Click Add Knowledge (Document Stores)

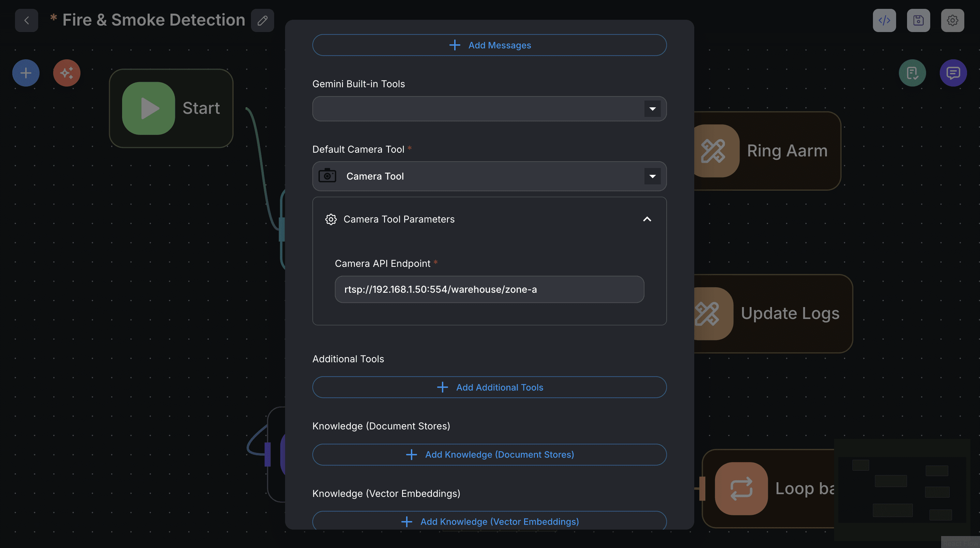(x=489, y=454)
